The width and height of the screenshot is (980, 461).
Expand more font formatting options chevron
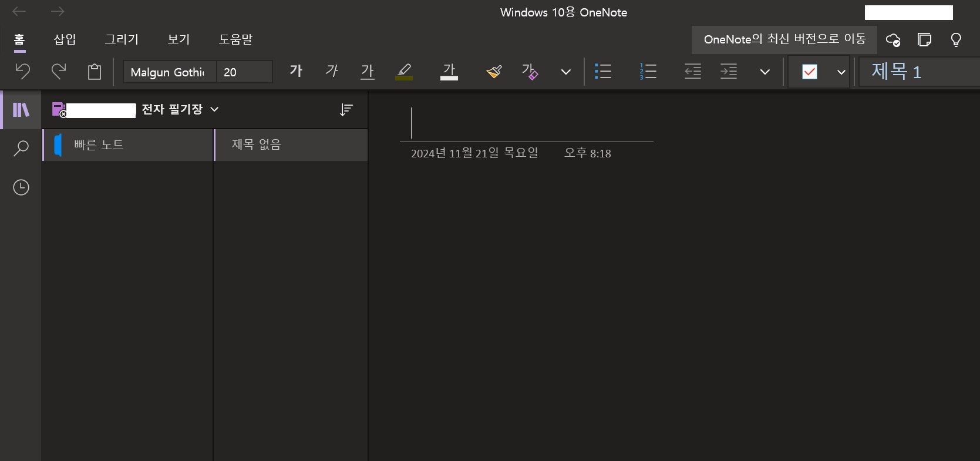(566, 72)
